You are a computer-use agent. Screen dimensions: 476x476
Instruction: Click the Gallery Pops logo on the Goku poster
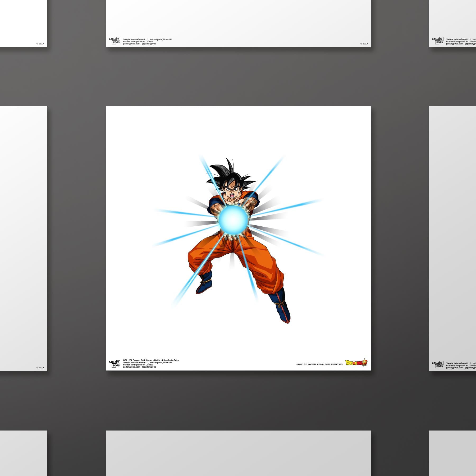click(114, 364)
